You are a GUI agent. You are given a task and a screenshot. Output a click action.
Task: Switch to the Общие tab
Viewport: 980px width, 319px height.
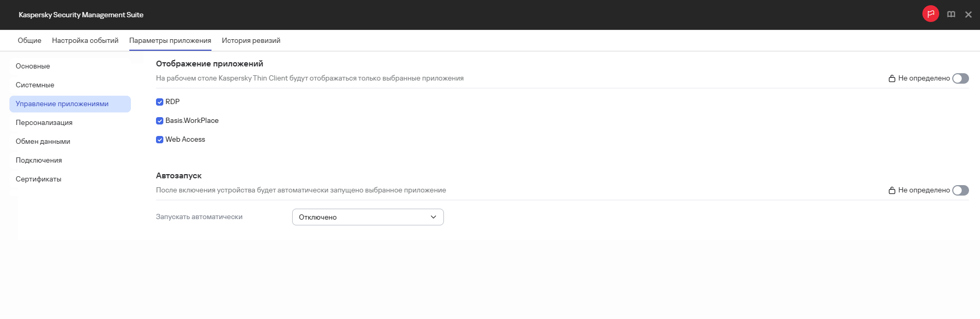(29, 40)
